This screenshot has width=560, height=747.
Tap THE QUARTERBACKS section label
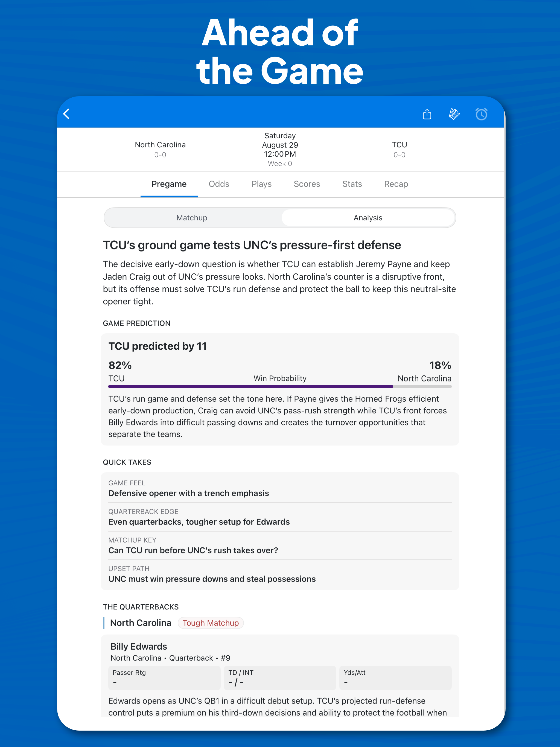141,607
